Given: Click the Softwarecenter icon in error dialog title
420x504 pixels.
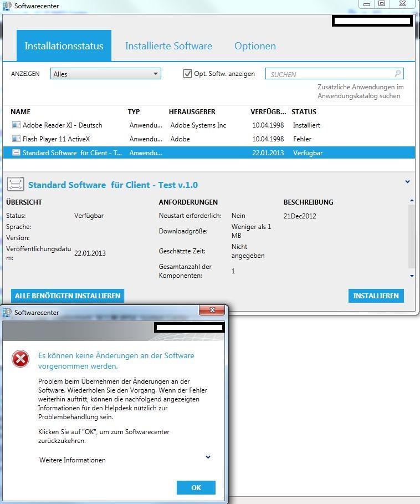Looking at the screenshot, I should pos(7,312).
